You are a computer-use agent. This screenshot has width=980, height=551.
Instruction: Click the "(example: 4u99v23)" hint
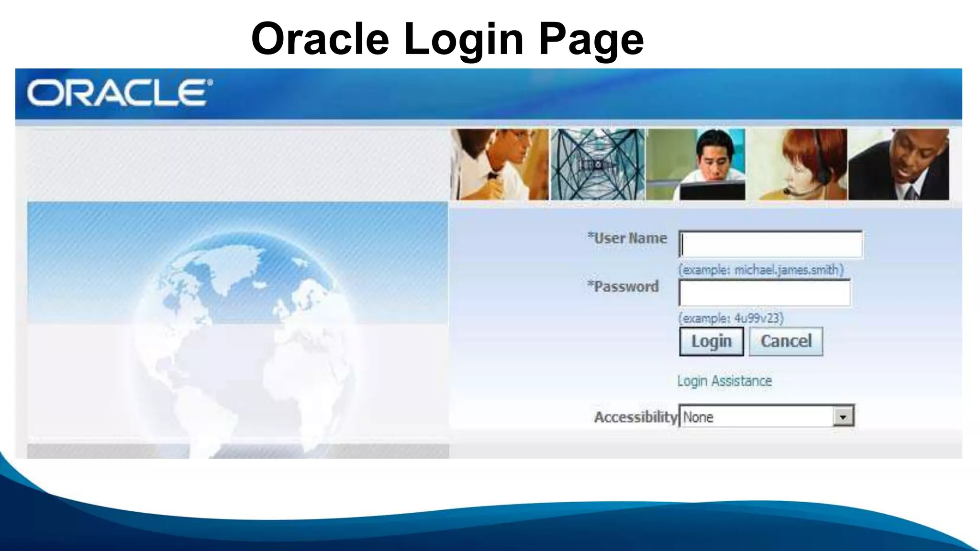tap(731, 318)
